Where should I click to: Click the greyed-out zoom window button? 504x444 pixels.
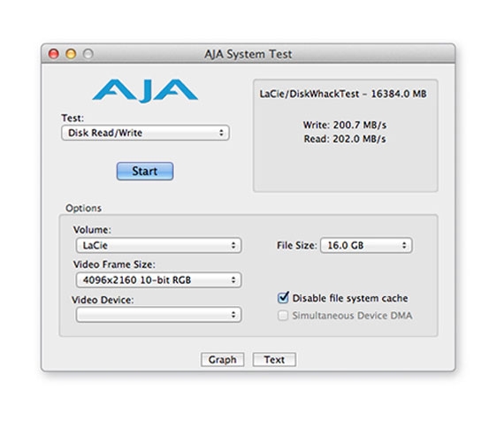pos(88,54)
